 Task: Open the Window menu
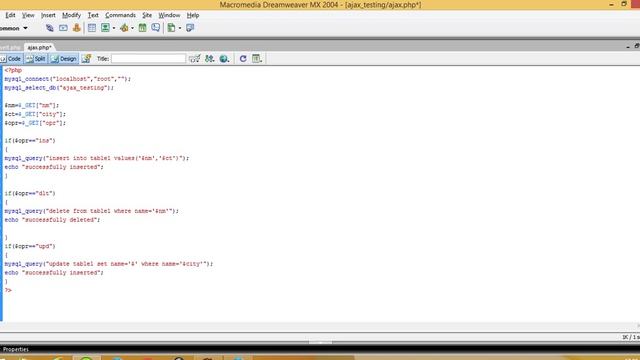[169, 15]
